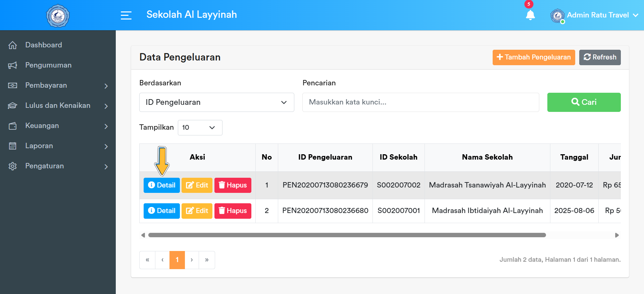Screen dimensions: 644x294
Task: Open Lulus dan Kenaikan menu
Action: (58, 106)
